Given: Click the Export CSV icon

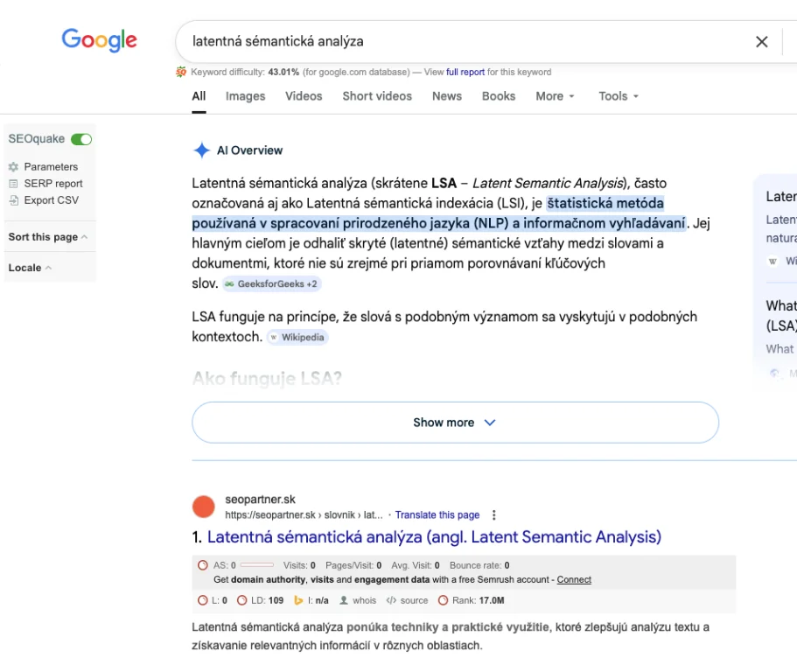Looking at the screenshot, I should point(13,200).
